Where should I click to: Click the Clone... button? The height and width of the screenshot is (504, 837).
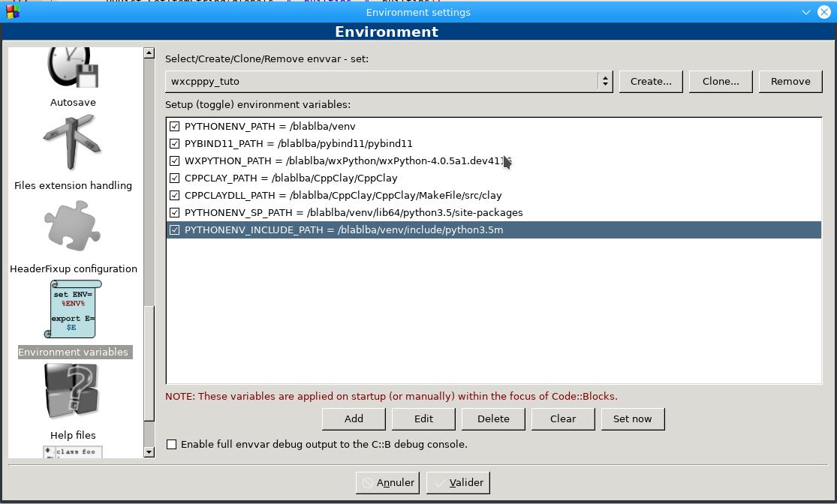tap(721, 82)
